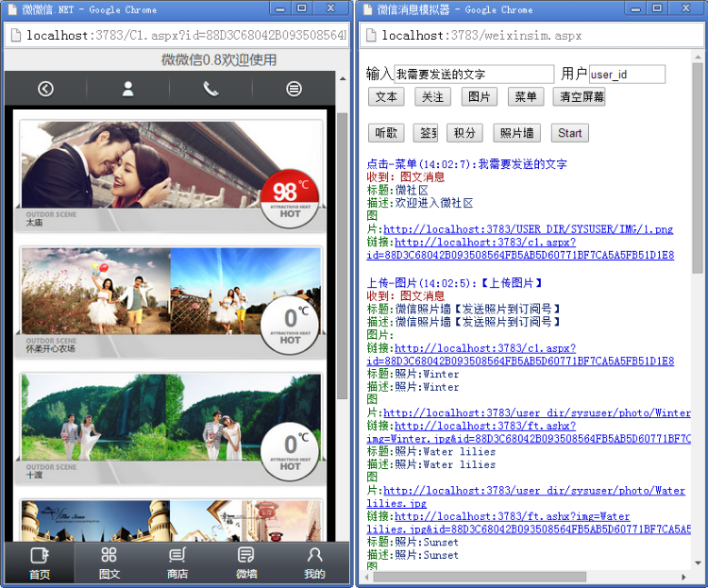Viewport: 708px width, 588px height.
Task: Open the user profile icon in the top bar
Action: pos(128,89)
